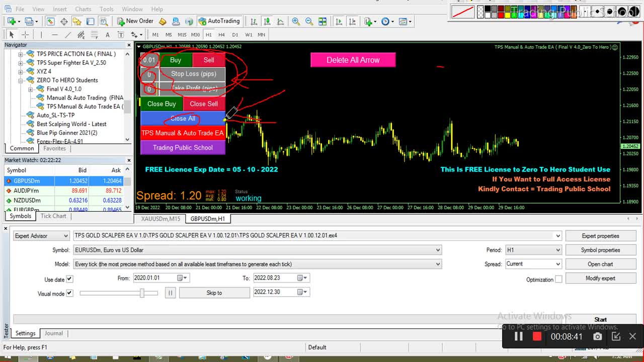Screen dimensions: 644x362
Task: Click the Delete All Arrow button
Action: pyautogui.click(x=353, y=59)
